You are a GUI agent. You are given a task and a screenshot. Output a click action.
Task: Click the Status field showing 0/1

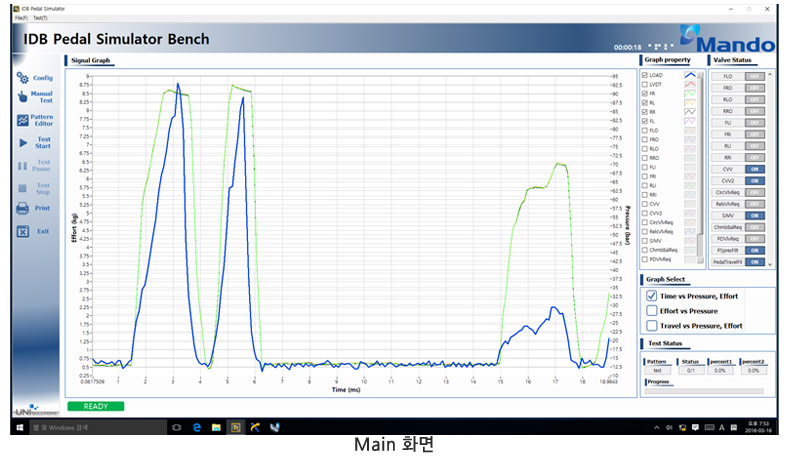click(x=690, y=371)
